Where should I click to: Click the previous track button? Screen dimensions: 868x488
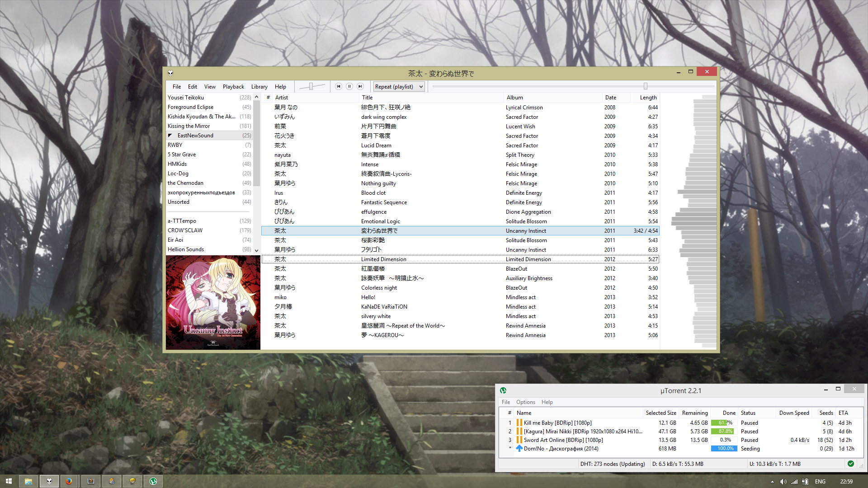339,86
